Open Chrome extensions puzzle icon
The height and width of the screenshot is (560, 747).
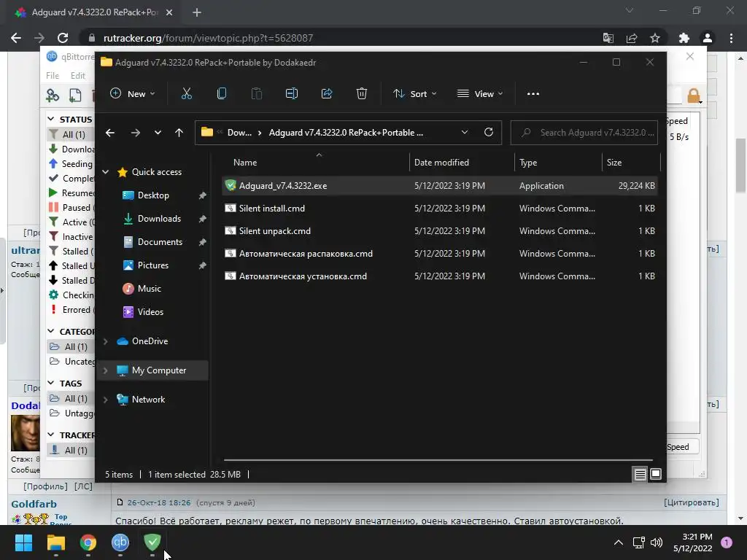(684, 38)
